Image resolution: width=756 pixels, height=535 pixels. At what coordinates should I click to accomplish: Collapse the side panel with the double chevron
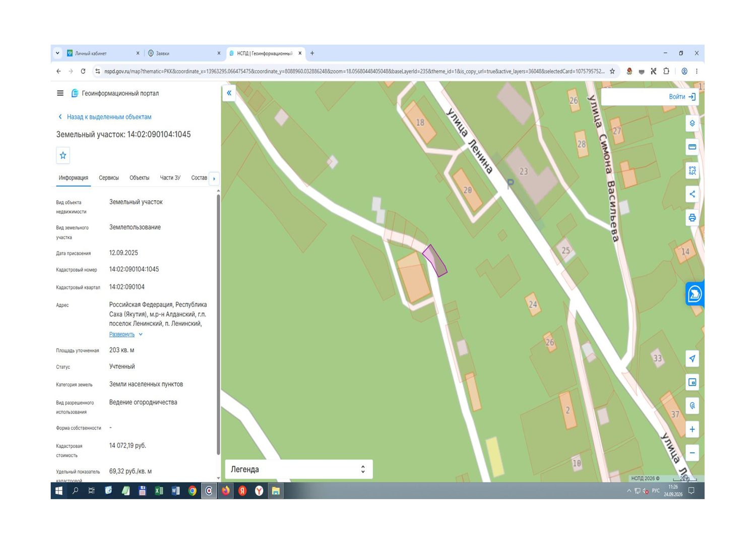[x=229, y=93]
